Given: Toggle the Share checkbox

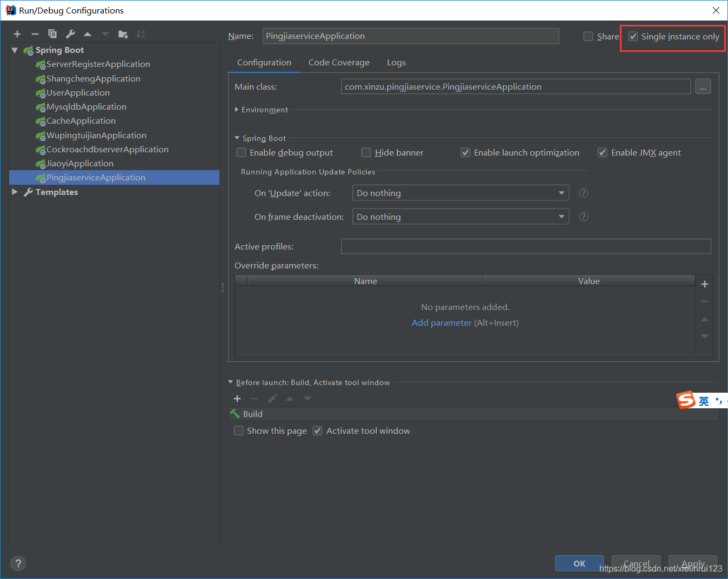Looking at the screenshot, I should point(588,36).
